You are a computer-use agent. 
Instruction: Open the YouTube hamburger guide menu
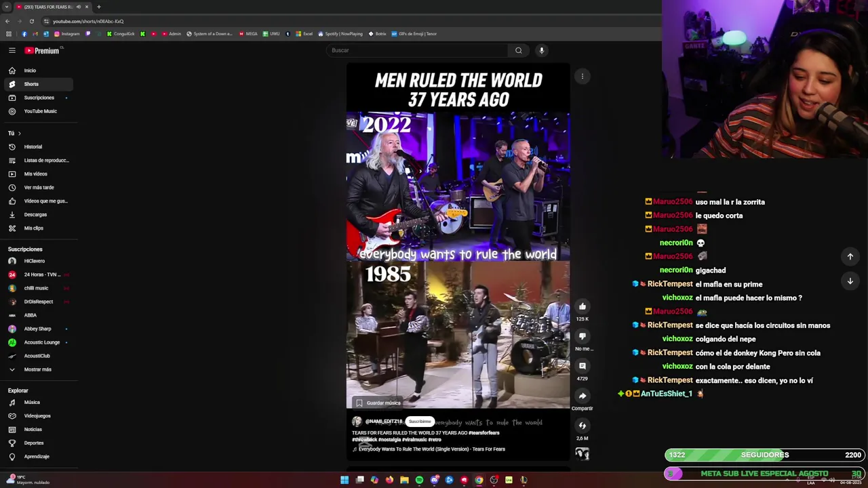point(12,50)
